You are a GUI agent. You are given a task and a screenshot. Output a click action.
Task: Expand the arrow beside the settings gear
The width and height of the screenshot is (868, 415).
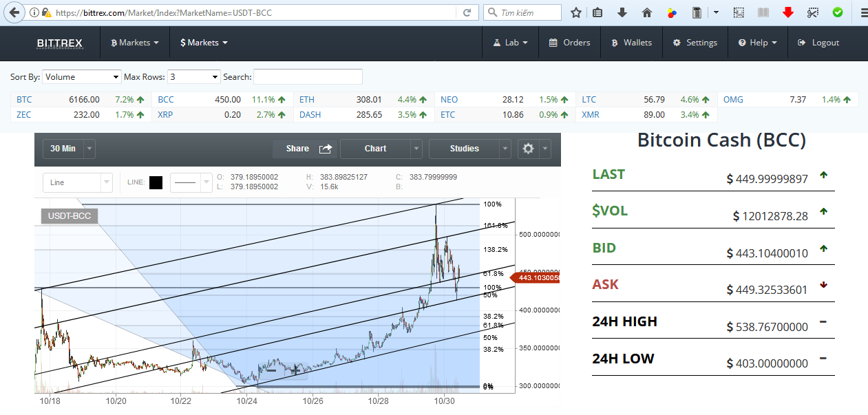tap(546, 149)
